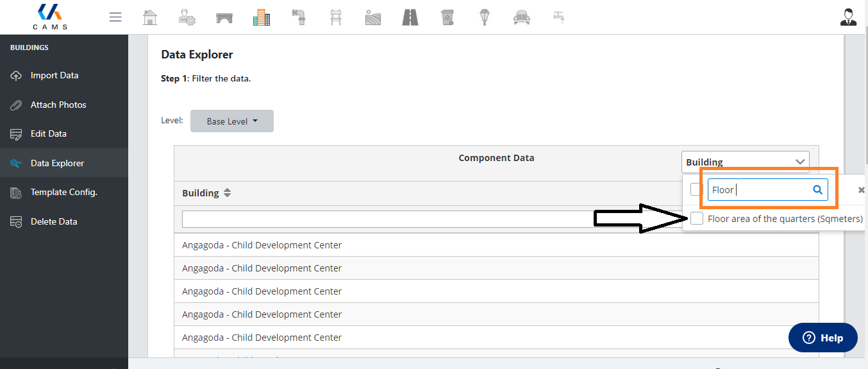Screen dimensions: 868x369
Task: Open the street lamp module icon
Action: (x=485, y=17)
